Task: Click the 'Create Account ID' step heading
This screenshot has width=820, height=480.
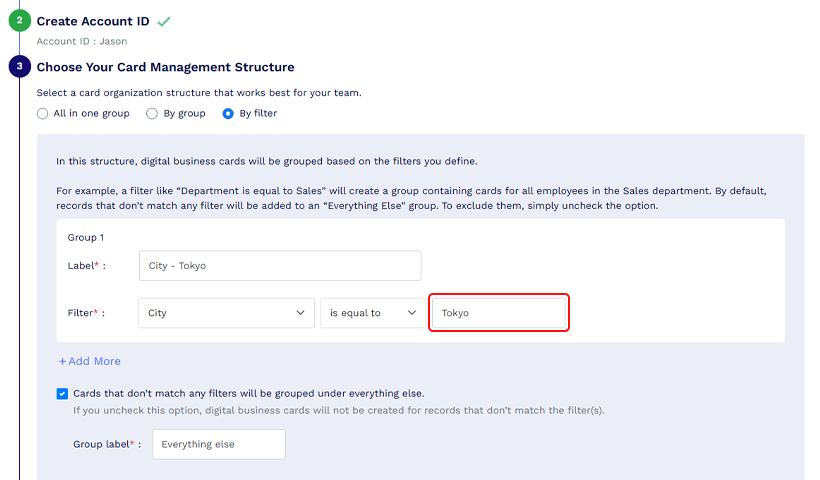Action: point(93,21)
